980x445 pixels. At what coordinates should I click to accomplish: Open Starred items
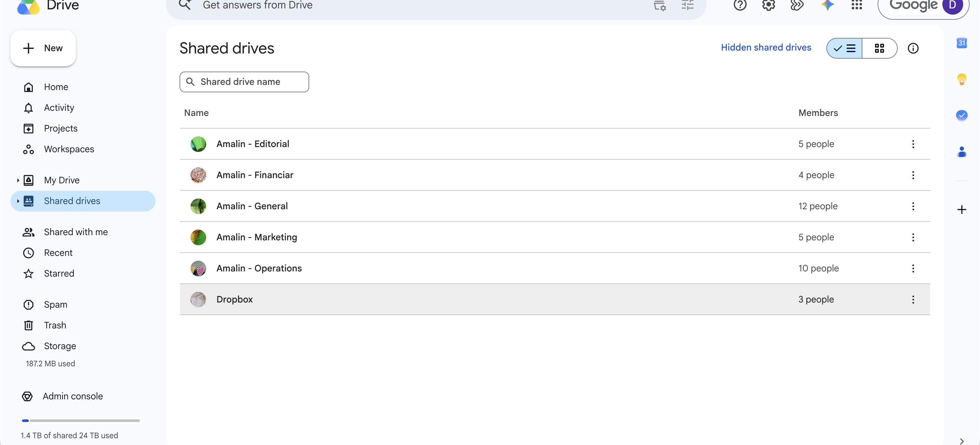click(x=83, y=274)
